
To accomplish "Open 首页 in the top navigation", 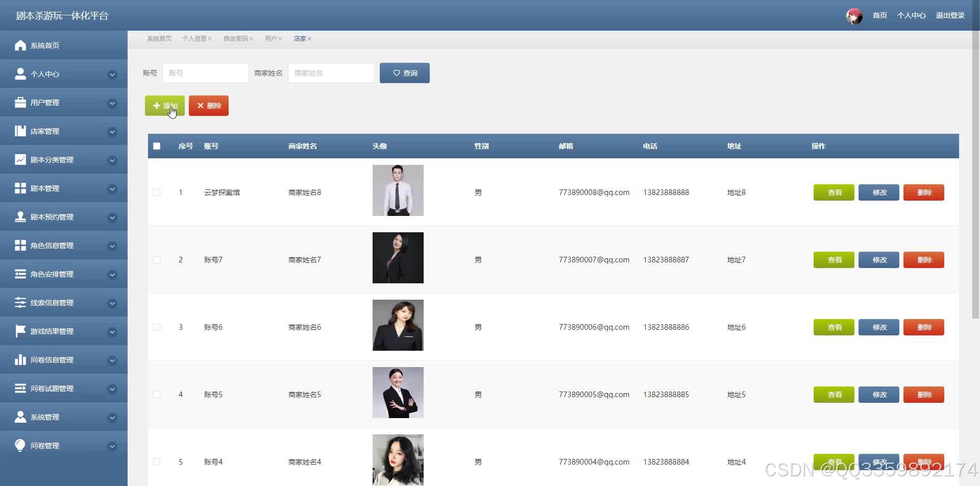I will [879, 16].
